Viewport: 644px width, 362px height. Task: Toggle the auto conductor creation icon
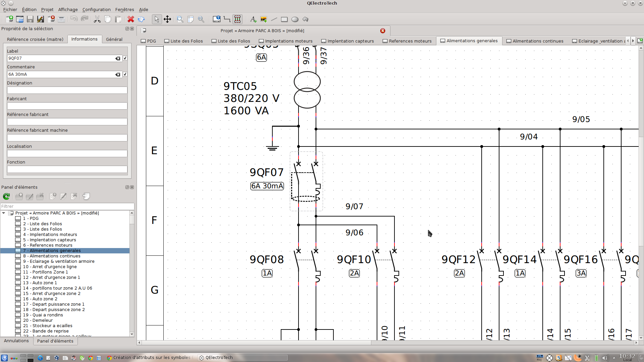pos(237,19)
